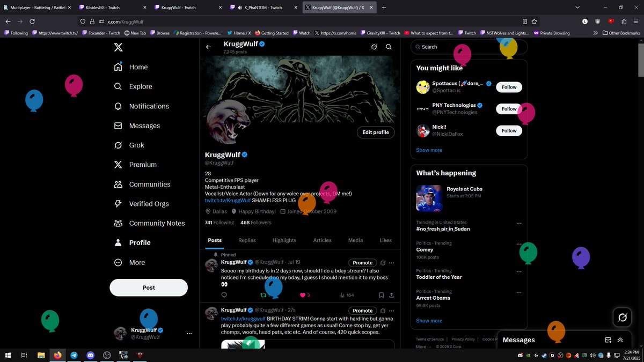Image resolution: width=644 pixels, height=362 pixels.
Task: Switch to the Media tab
Action: coord(355,240)
